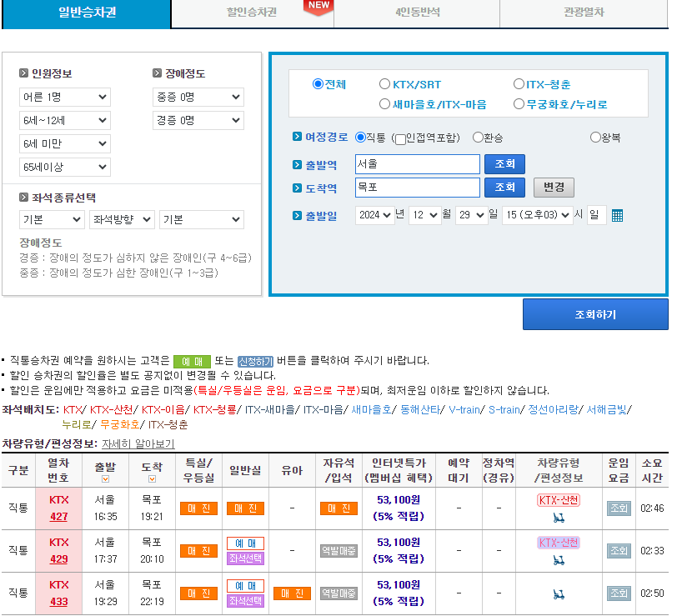Click wheelchair seat icon in KTX 427 row

pyautogui.click(x=559, y=517)
